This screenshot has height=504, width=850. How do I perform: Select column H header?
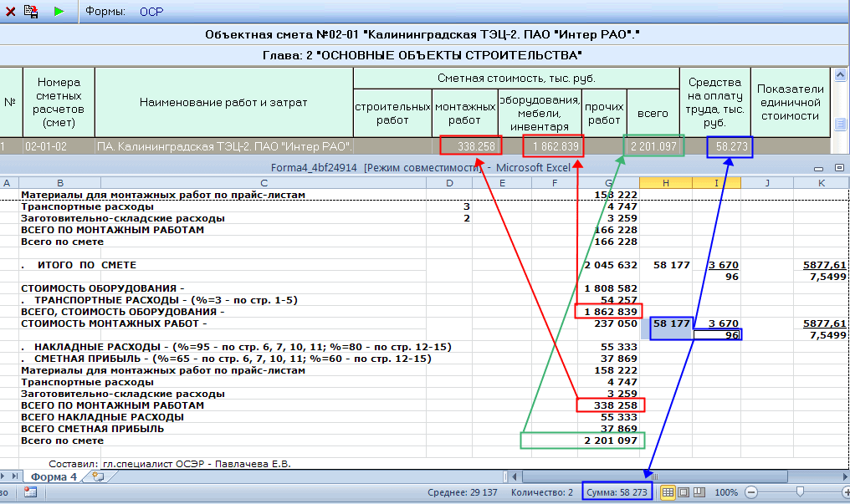(x=666, y=183)
